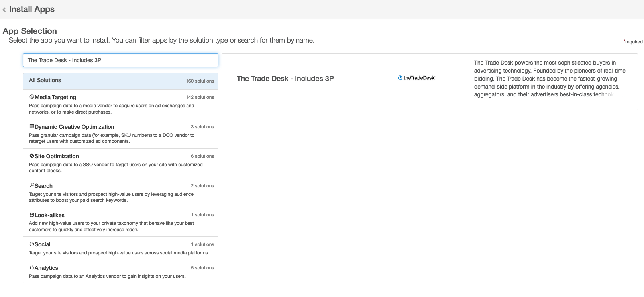644x297 pixels.
Task: Click the Dynamic Creative Optimization icon
Action: click(x=32, y=126)
